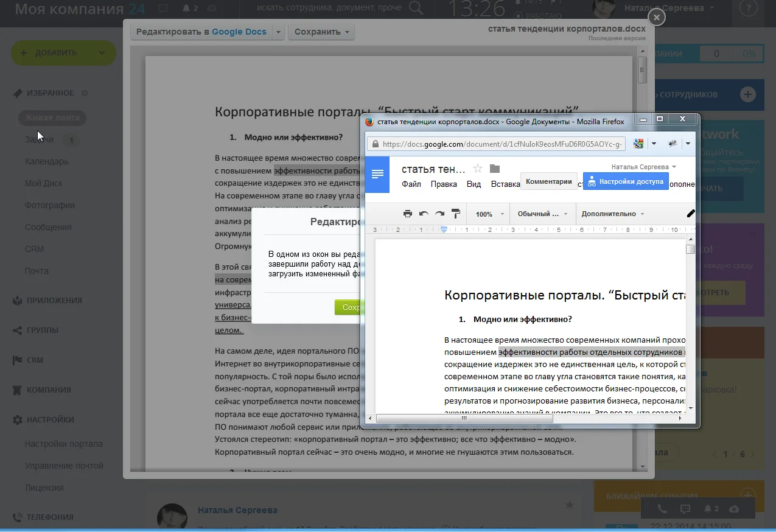Screen dimensions: 776x532
Task: Star the document in Google Docs
Action: pyautogui.click(x=478, y=169)
